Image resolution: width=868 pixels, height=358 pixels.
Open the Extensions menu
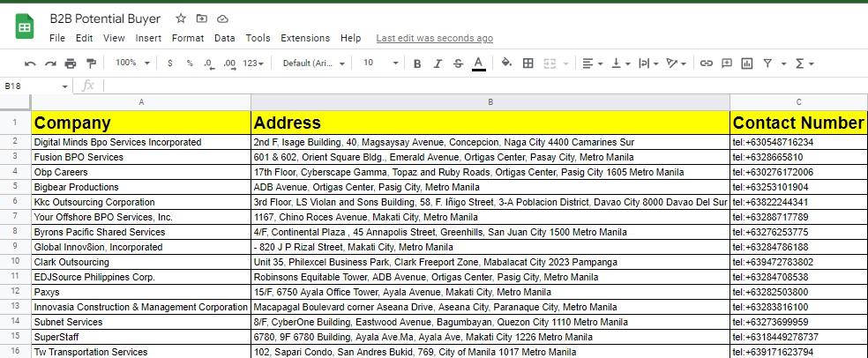[305, 38]
